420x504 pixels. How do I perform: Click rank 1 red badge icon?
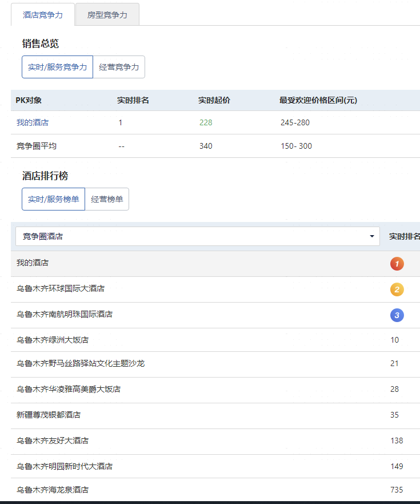coord(397,264)
